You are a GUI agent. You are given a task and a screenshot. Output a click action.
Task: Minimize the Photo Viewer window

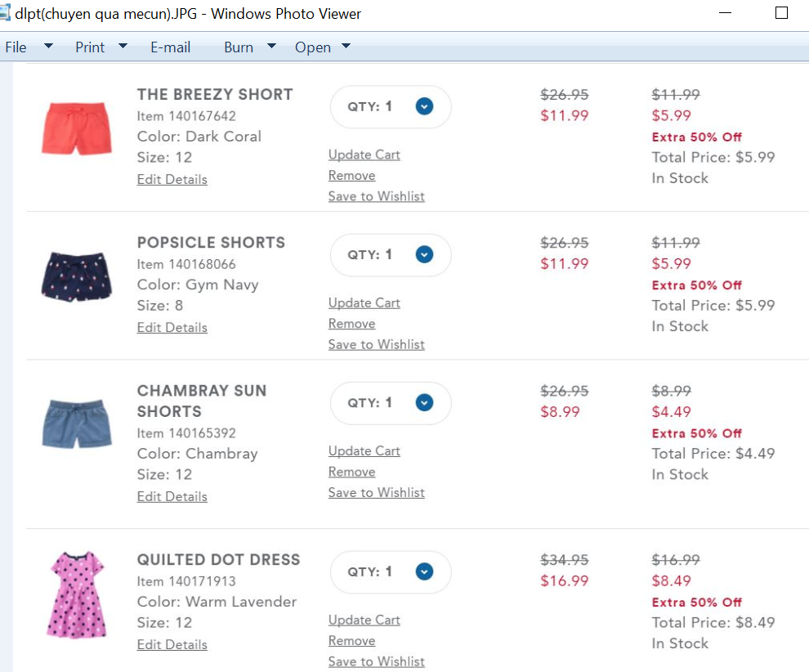(x=726, y=13)
